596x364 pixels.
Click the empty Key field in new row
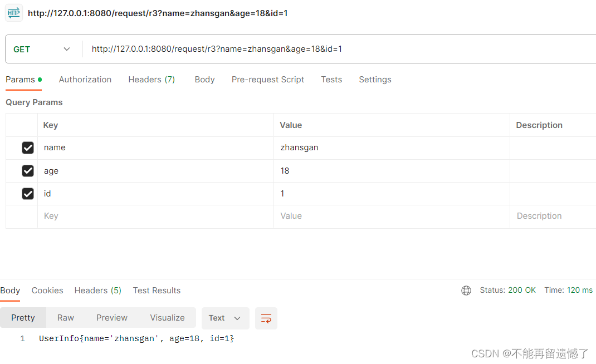[156, 216]
